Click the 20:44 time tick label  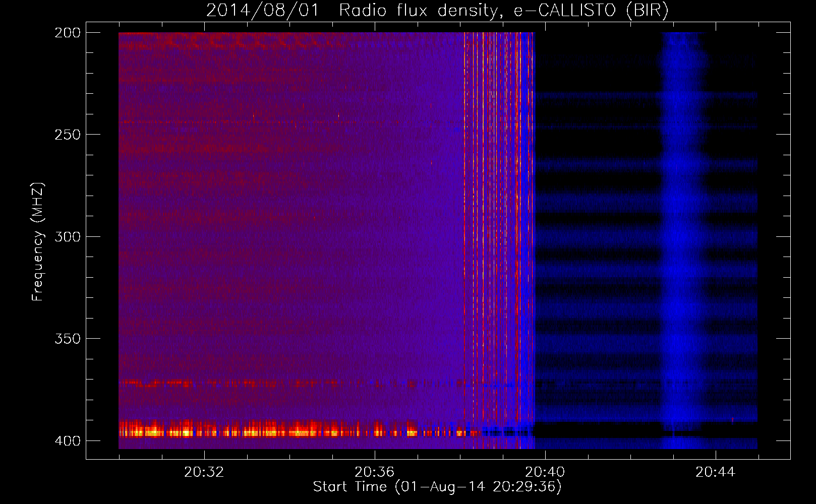pos(715,472)
